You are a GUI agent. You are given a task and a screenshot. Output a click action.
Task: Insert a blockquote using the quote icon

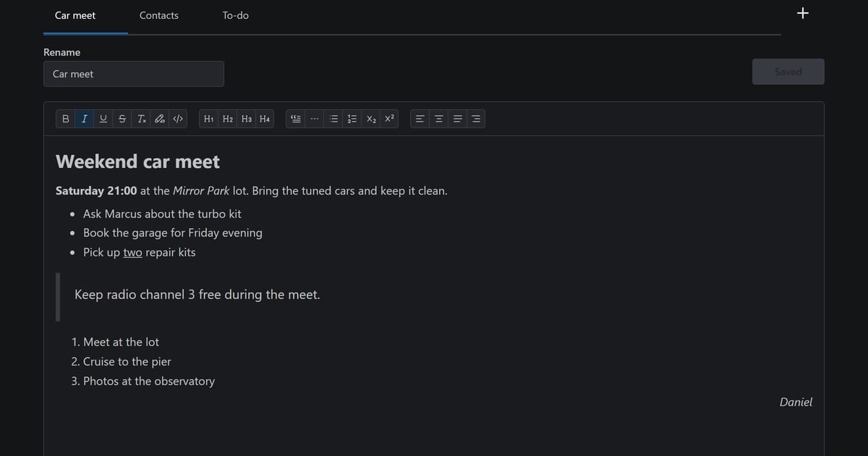[x=296, y=119]
